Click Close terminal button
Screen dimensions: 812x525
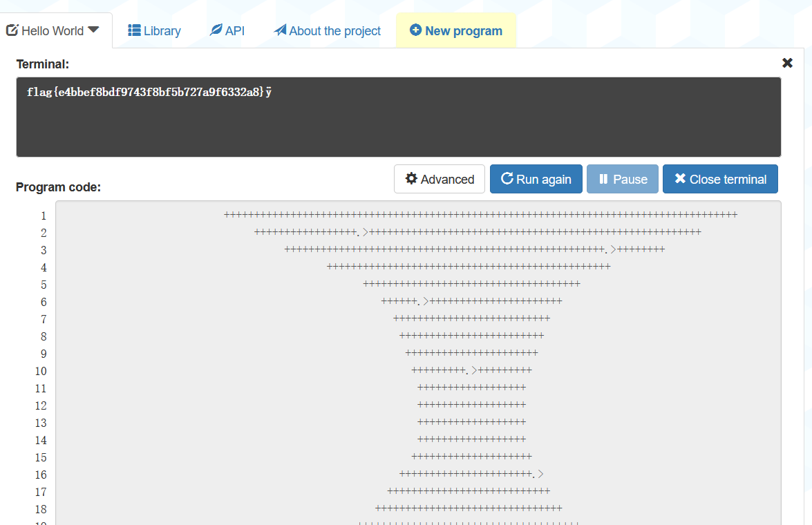click(720, 179)
